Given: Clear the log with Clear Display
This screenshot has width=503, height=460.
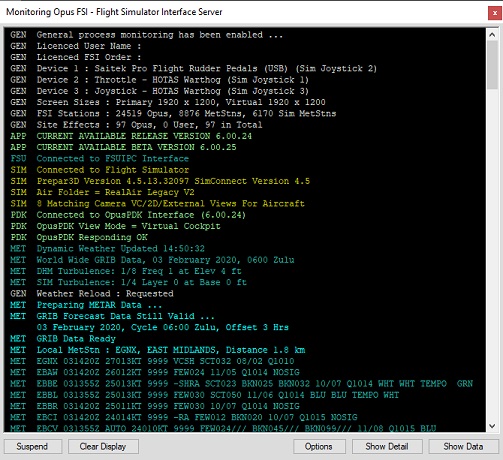Looking at the screenshot, I should (x=103, y=446).
